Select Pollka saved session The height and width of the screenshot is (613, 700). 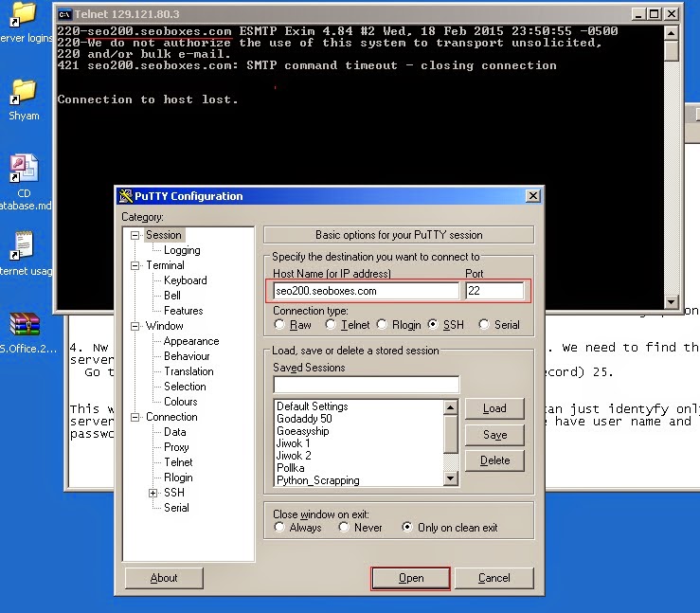(291, 468)
